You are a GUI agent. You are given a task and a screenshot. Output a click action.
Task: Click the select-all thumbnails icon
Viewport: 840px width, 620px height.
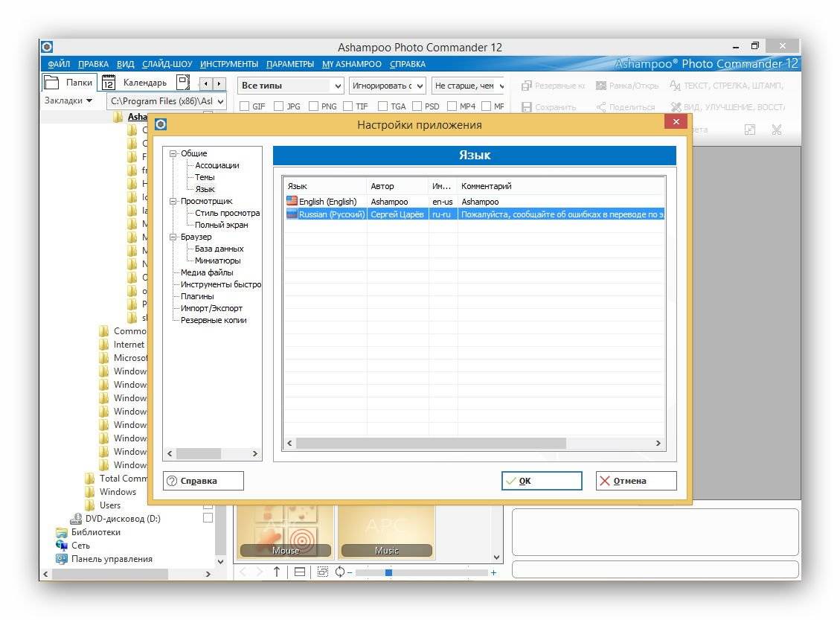coord(322,572)
